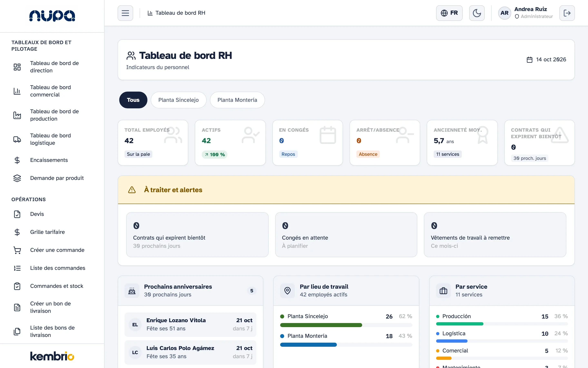588x368 pixels.
Task: Open Grille tarifaire
Action: tap(52, 232)
